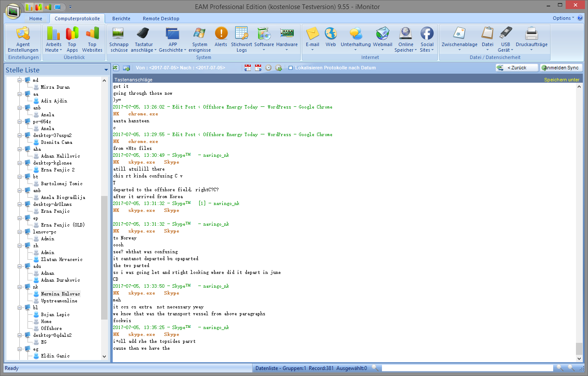Viewport: 588px width, 376px height.
Task: Open the Web history icon
Action: pos(330,37)
